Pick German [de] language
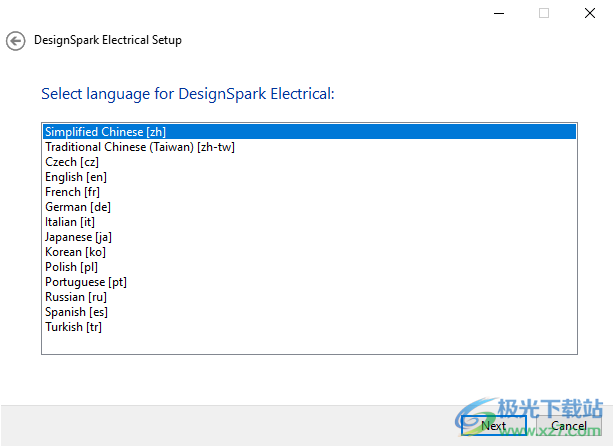This screenshot has height=447, width=614. click(x=309, y=207)
